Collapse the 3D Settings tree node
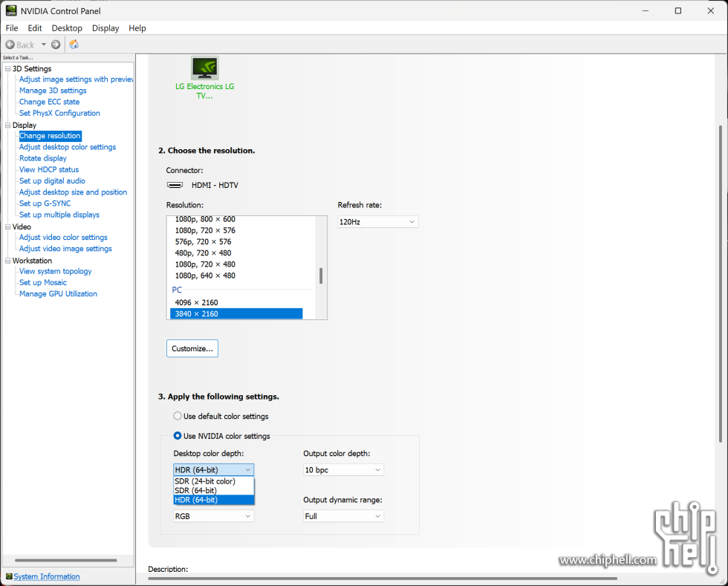 (7, 69)
